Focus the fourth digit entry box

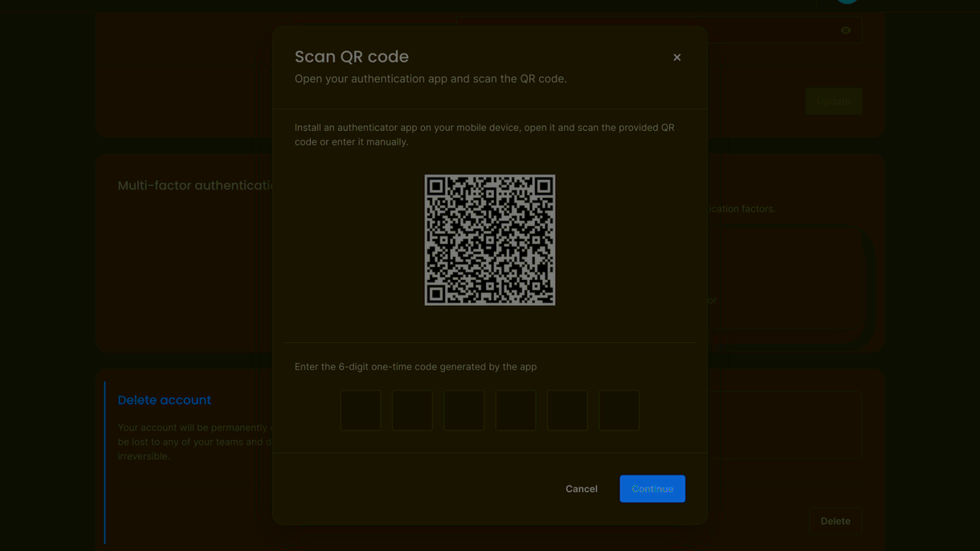tap(515, 410)
